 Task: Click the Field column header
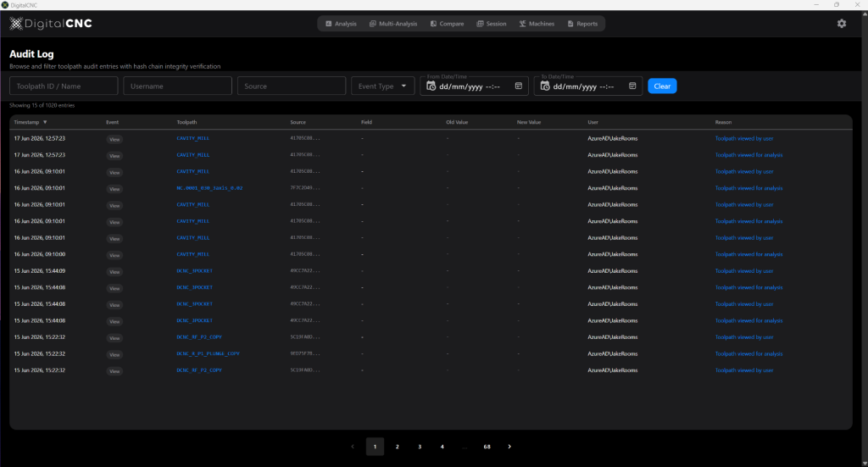[x=366, y=122]
